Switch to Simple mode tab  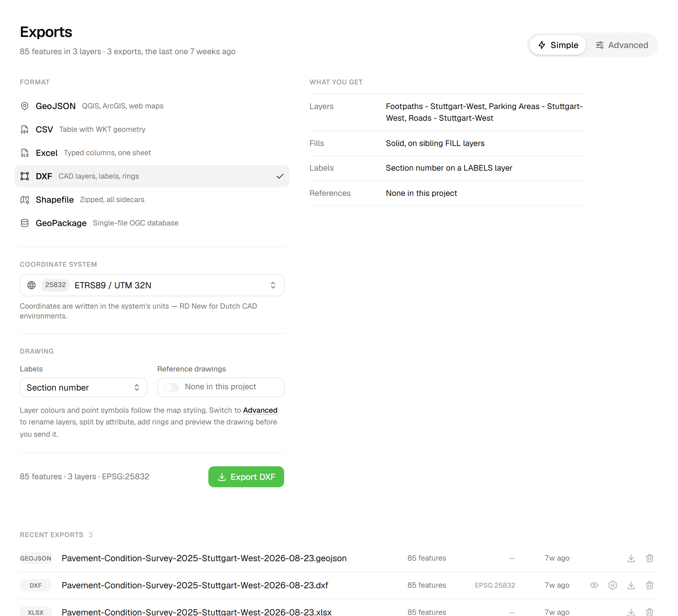click(x=558, y=45)
